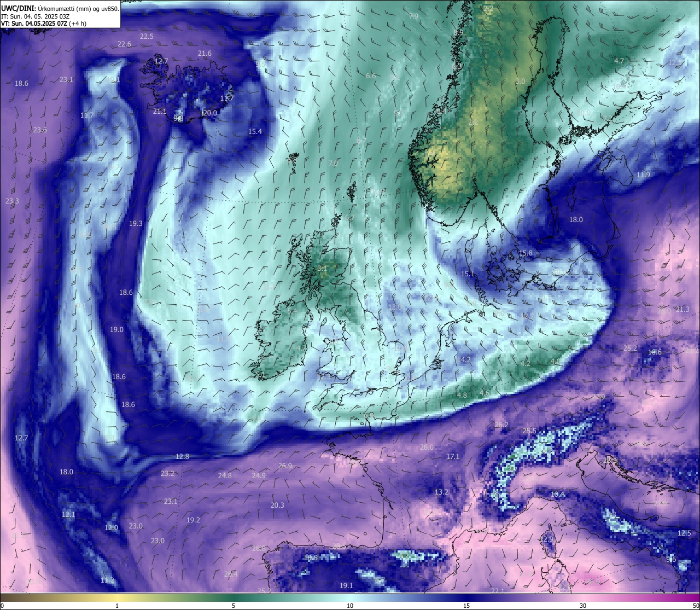This screenshot has height=610, width=700.
Task: Click the map value 21.1 on Iceland
Action: [160, 111]
